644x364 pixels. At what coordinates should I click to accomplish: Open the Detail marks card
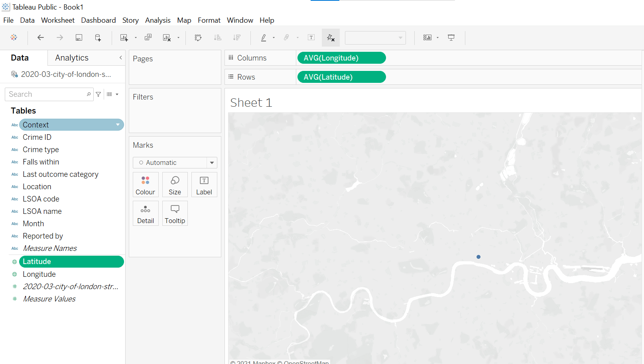(x=146, y=213)
